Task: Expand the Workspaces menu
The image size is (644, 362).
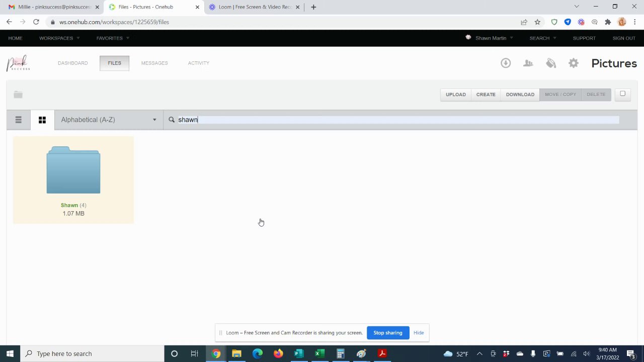Action: pos(59,38)
